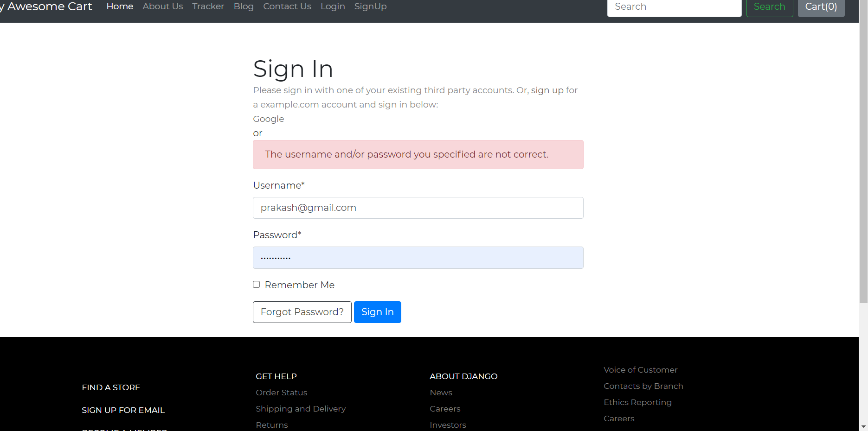Click the Forgot Password? button
Image resolution: width=868 pixels, height=431 pixels.
pyautogui.click(x=302, y=312)
